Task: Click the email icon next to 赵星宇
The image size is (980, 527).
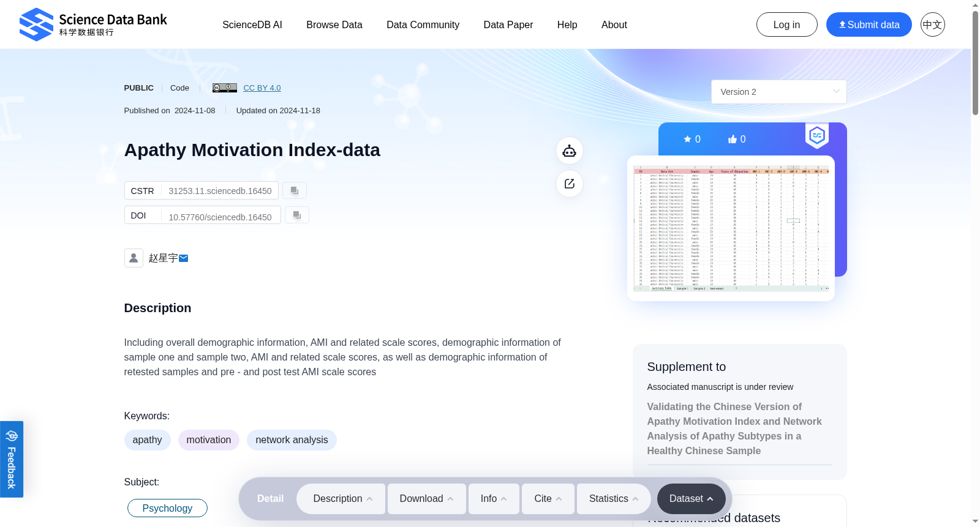Action: (184, 258)
